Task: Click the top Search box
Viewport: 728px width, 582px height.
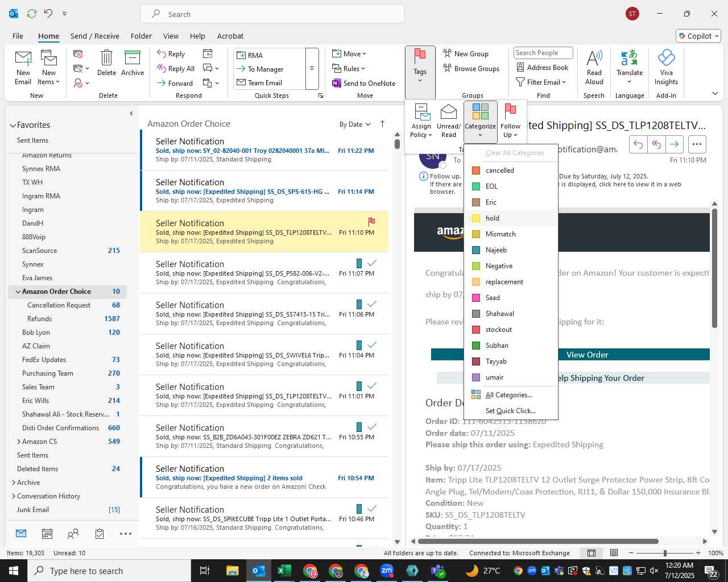Action: 272,14
